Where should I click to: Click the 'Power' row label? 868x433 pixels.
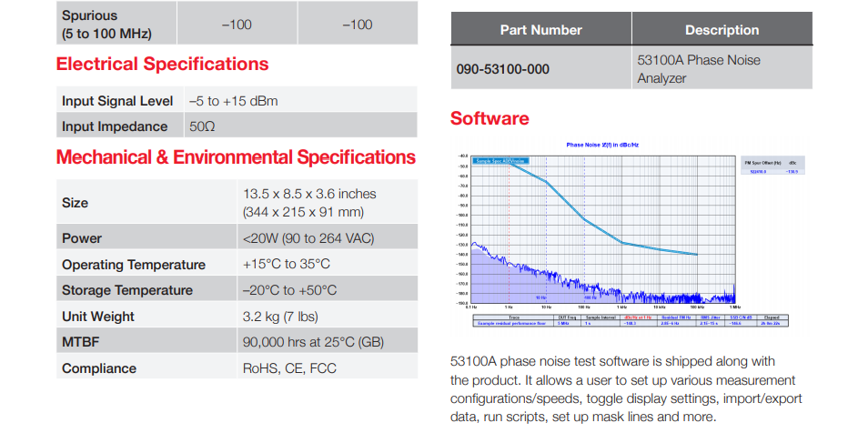point(82,238)
